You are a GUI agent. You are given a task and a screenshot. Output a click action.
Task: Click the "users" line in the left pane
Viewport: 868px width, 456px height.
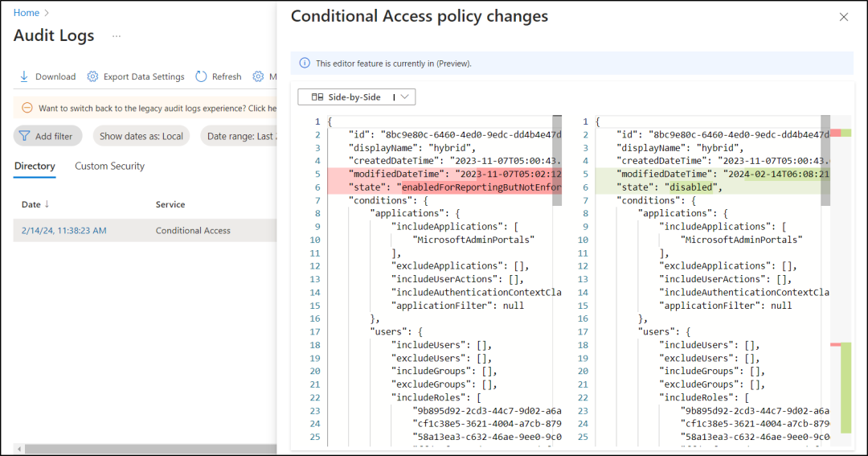click(396, 332)
